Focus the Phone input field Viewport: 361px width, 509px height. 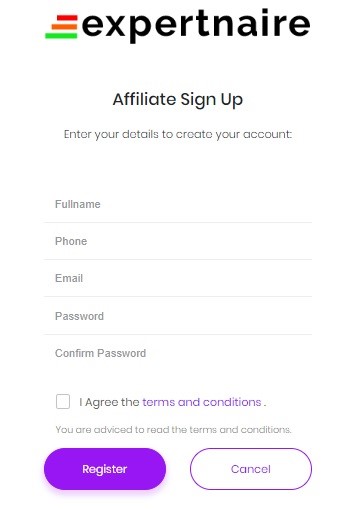(178, 241)
